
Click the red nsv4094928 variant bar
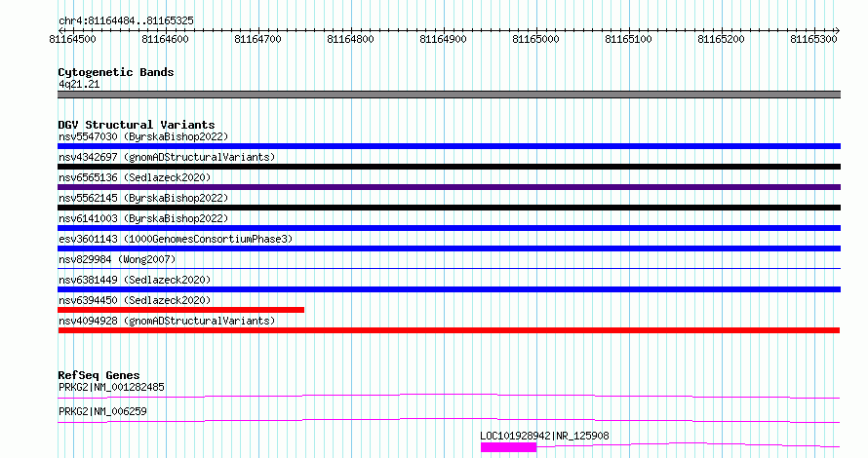pyautogui.click(x=449, y=330)
